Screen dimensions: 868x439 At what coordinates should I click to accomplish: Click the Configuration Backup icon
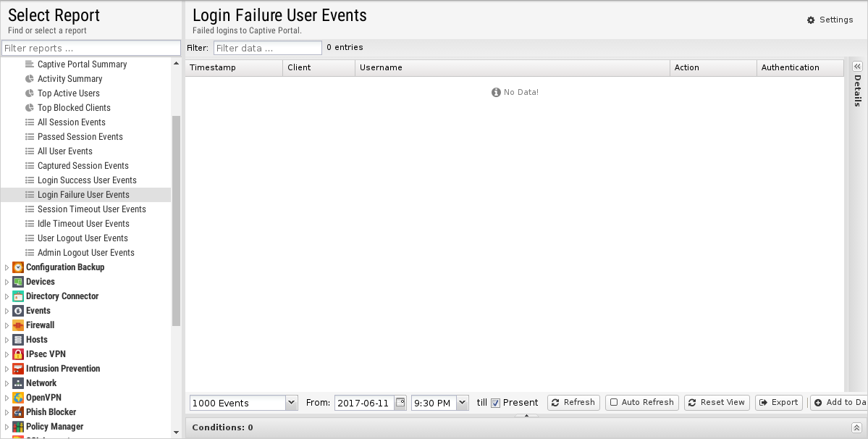click(x=18, y=267)
